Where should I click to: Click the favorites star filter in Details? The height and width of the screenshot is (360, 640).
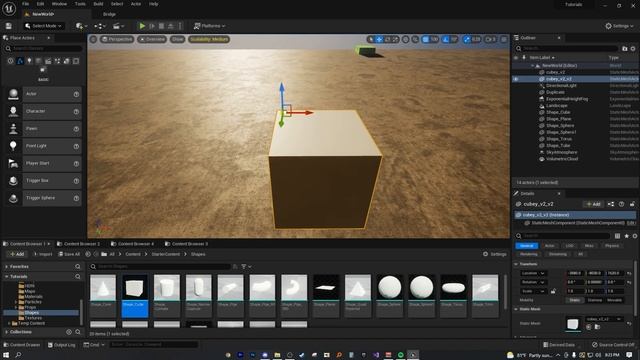(627, 236)
